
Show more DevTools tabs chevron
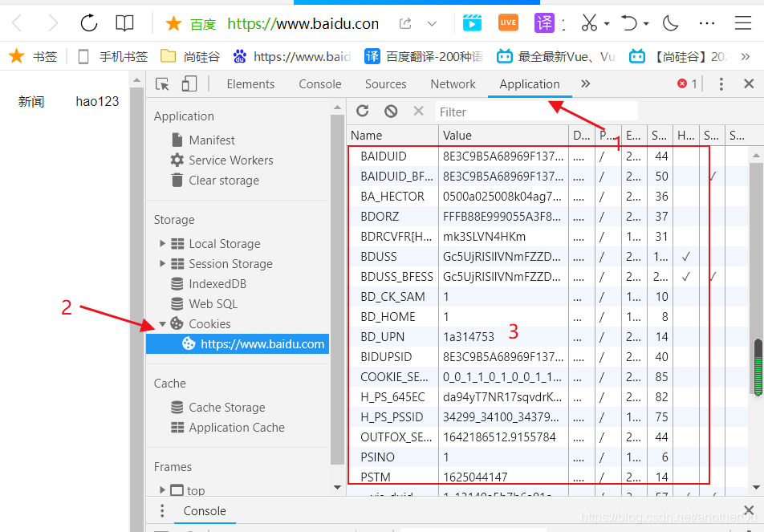click(x=585, y=83)
